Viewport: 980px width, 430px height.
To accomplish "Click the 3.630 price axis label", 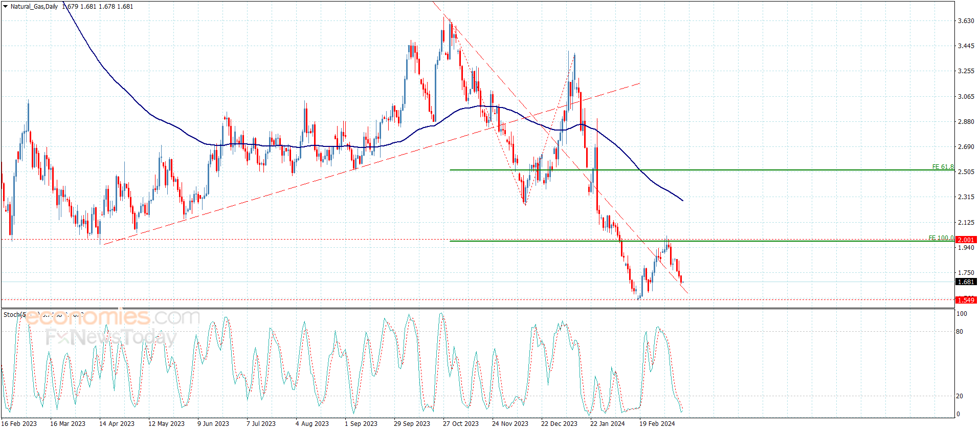I will 966,21.
